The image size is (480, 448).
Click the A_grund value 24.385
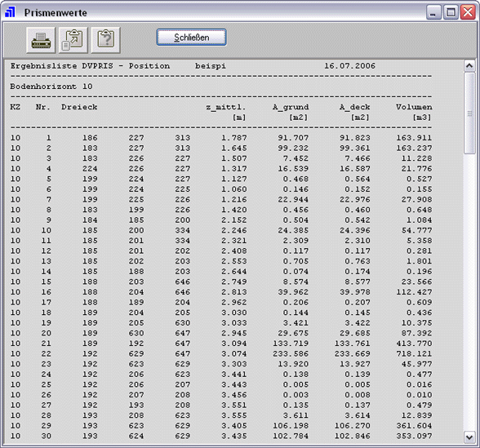pos(293,230)
